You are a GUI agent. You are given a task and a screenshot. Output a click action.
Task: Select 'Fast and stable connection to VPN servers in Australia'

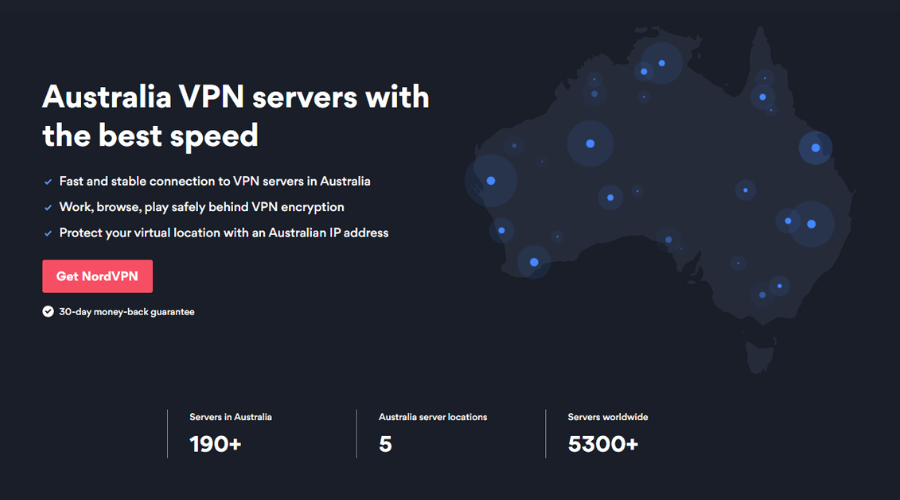(x=215, y=181)
